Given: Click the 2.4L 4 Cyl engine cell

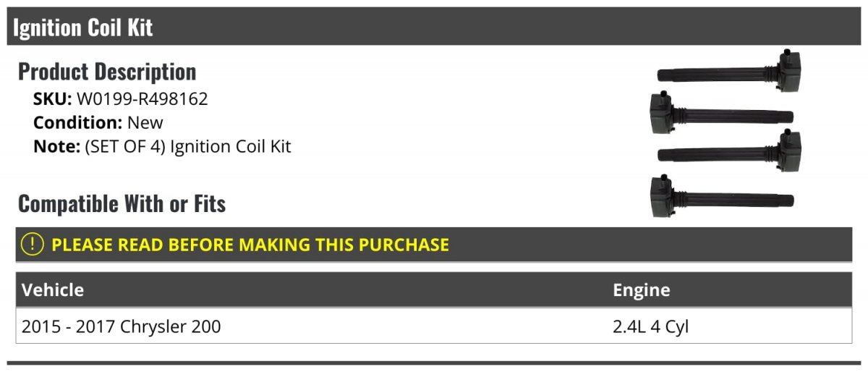Looking at the screenshot, I should pyautogui.click(x=651, y=326).
